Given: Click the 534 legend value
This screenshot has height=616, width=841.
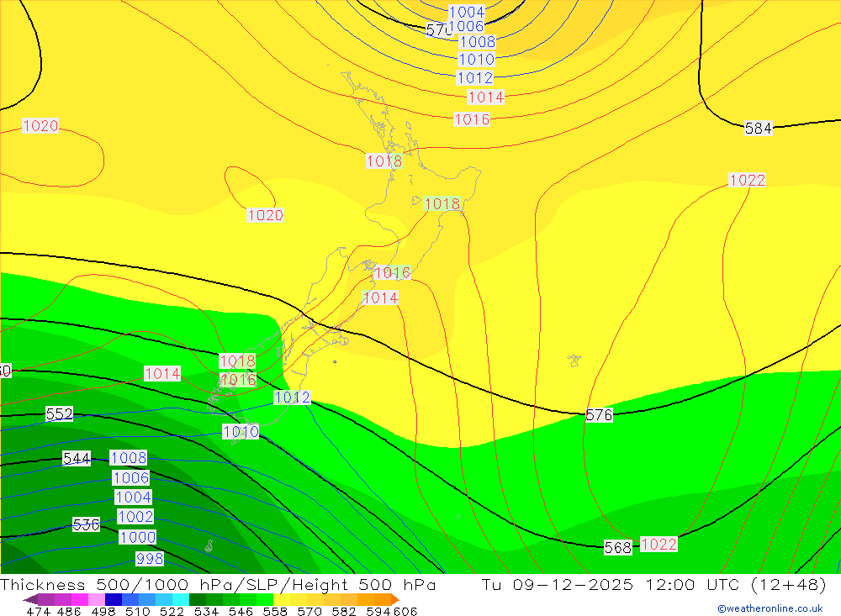Looking at the screenshot, I should point(206,611).
